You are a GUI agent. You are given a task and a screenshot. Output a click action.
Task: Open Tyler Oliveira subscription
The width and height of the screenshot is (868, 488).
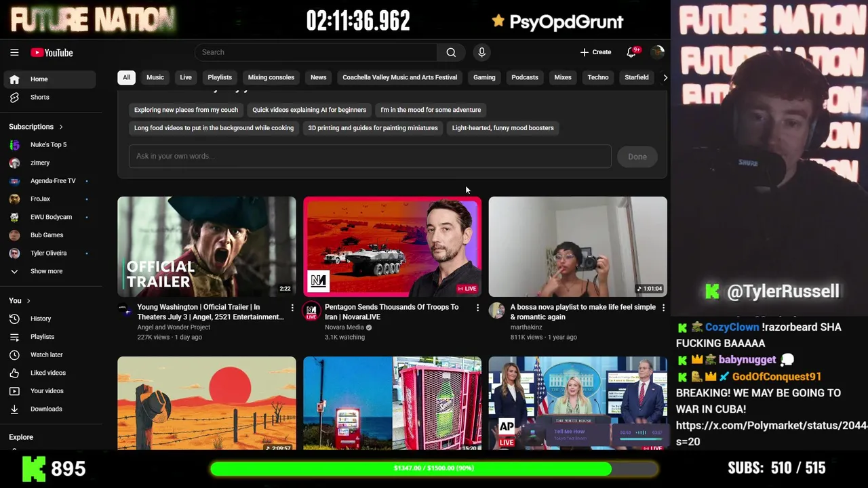[x=49, y=253]
